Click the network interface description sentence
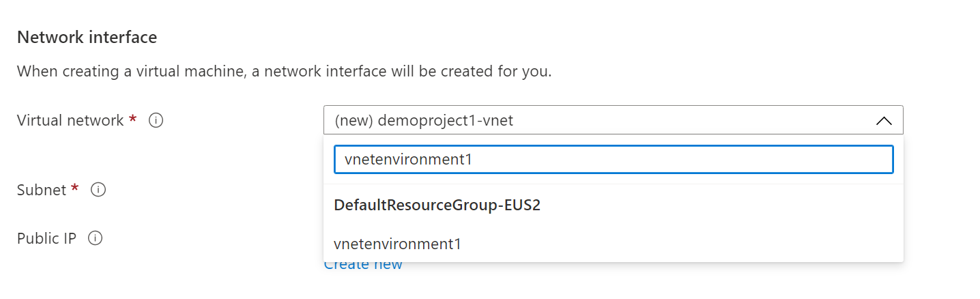 pos(284,71)
